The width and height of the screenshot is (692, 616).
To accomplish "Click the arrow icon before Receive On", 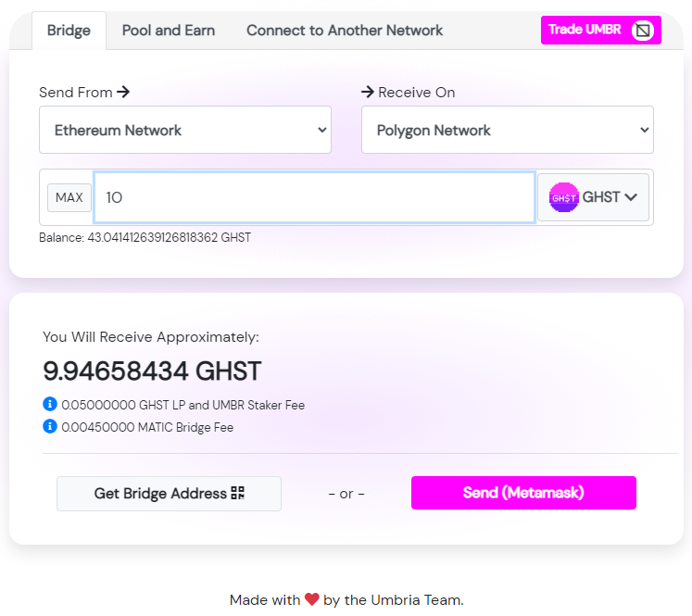I will pos(368,92).
